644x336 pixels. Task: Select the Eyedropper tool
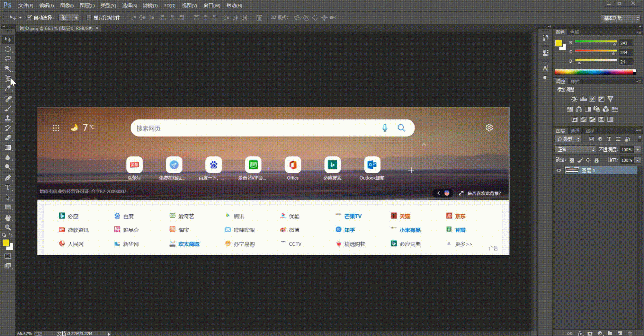pyautogui.click(x=8, y=88)
